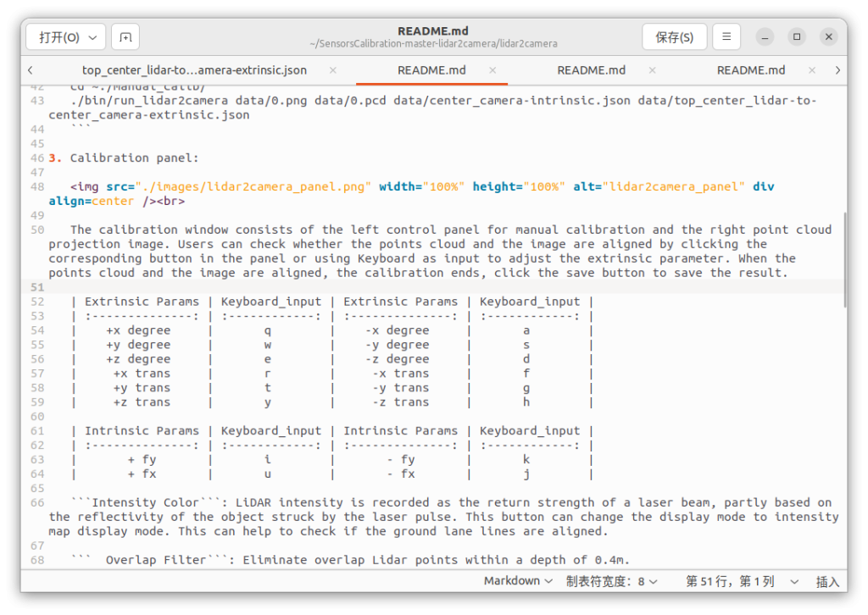Open the line and column position dropdown

click(x=741, y=581)
